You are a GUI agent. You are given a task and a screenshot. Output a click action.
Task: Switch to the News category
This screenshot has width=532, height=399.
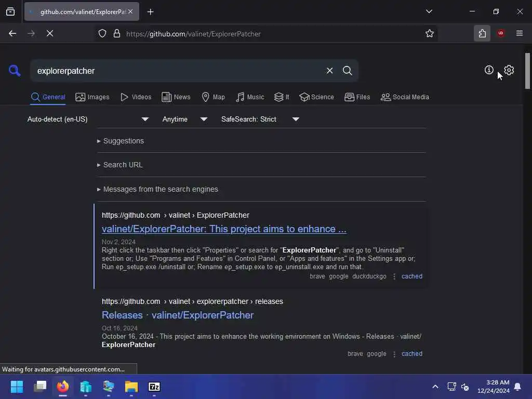point(176,97)
